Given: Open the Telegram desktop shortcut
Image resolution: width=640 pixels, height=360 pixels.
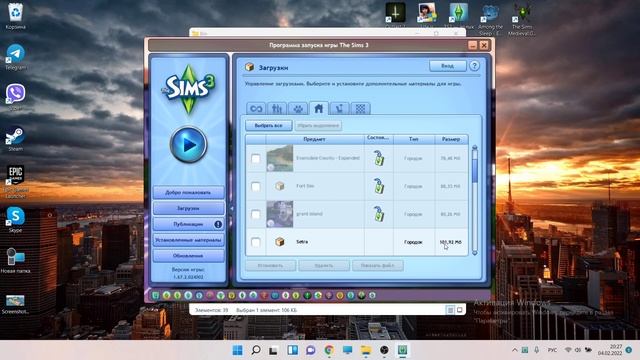Looking at the screenshot, I should click(16, 57).
